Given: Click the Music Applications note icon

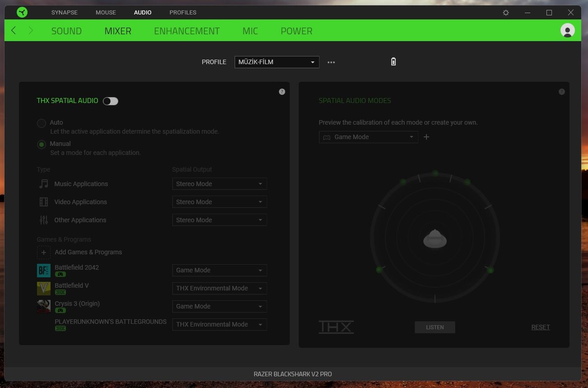Looking at the screenshot, I should pyautogui.click(x=44, y=184).
